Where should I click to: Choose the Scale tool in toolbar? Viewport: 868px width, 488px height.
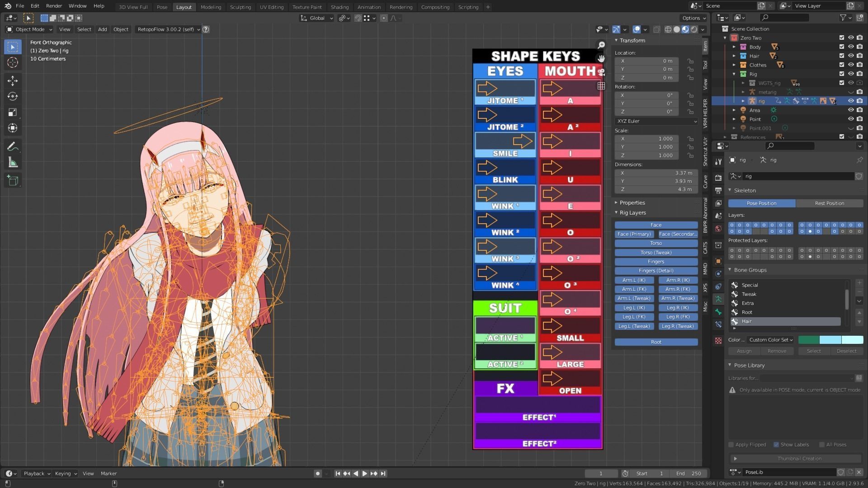(13, 113)
